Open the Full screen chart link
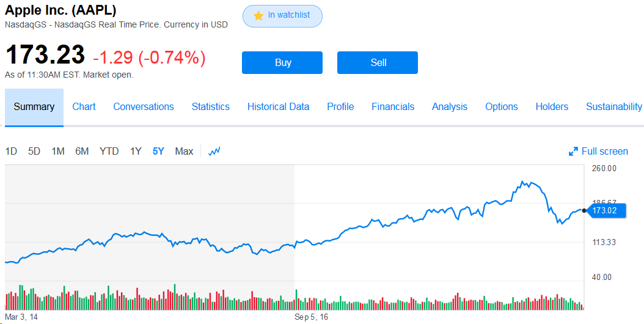 [604, 152]
